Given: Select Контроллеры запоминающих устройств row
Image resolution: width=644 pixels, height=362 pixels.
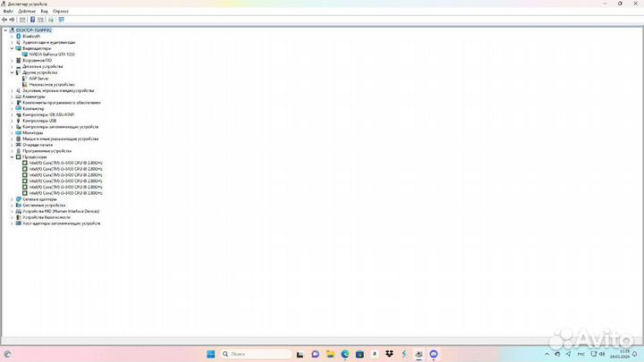Looking at the screenshot, I should 61,127.
